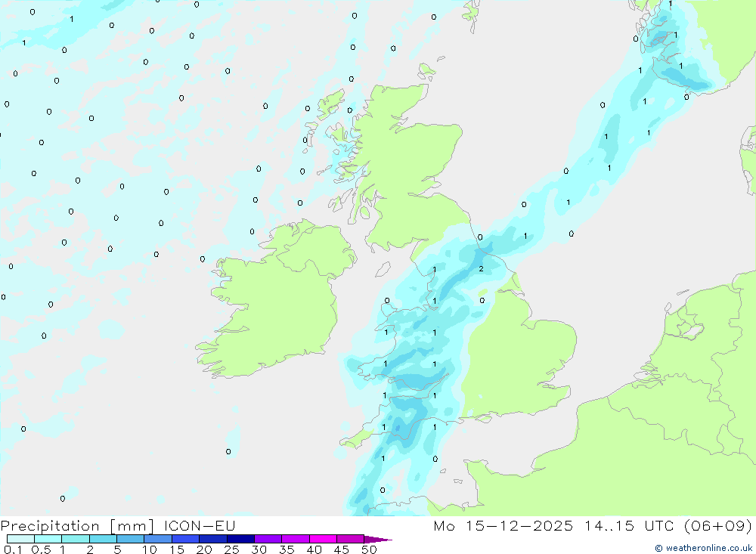Click the over-50 mm arrow tip of legend
The width and height of the screenshot is (756, 554).
click(378, 540)
